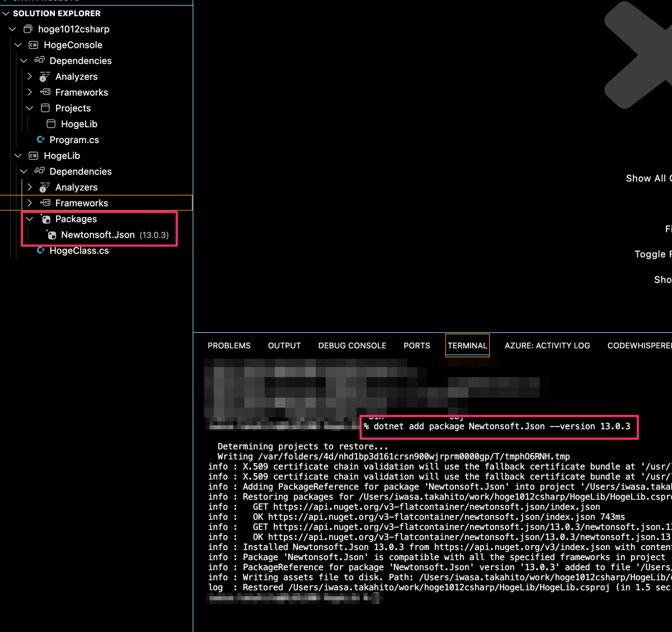Click the Dependencies icon under HogeLib
The image size is (672, 632).
[39, 171]
